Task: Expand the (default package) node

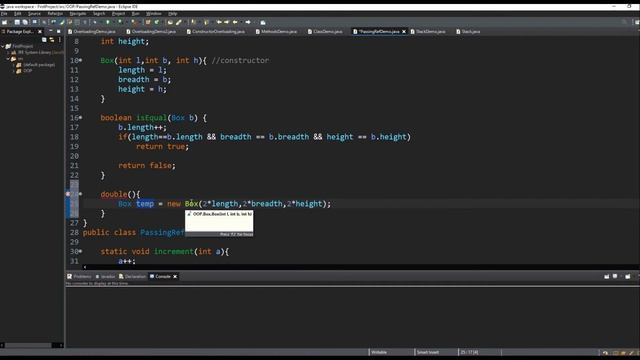Action: coord(13,65)
